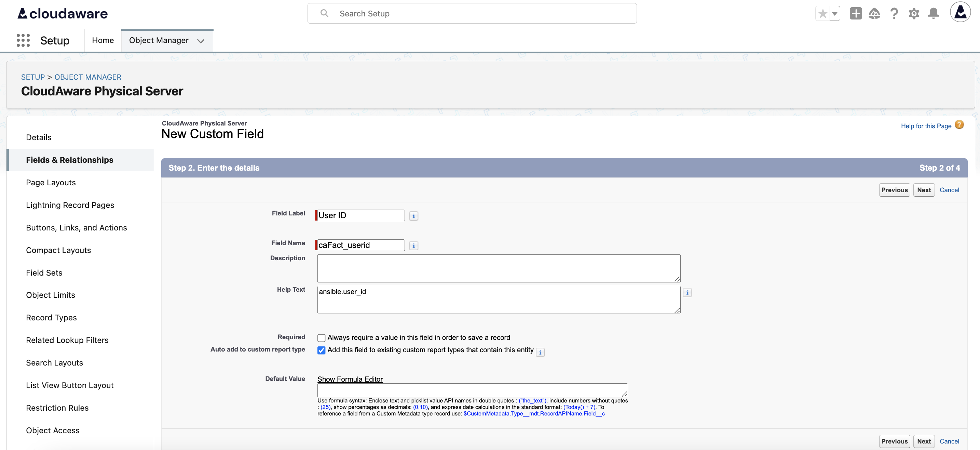
Task: Open the Salesforce Help question mark icon
Action: 894,13
